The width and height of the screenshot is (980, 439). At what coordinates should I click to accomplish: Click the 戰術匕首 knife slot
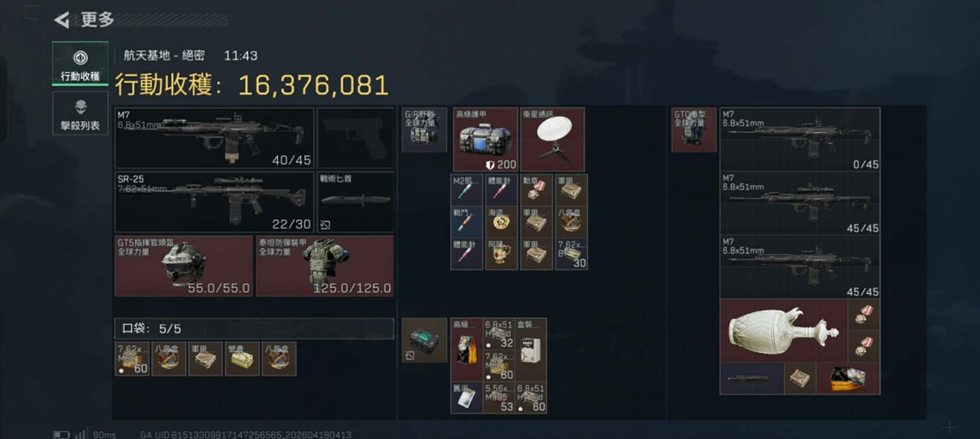355,202
